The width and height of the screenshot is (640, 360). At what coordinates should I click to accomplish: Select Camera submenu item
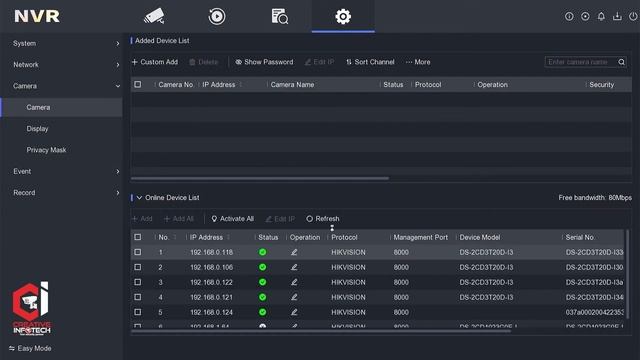coord(61,107)
